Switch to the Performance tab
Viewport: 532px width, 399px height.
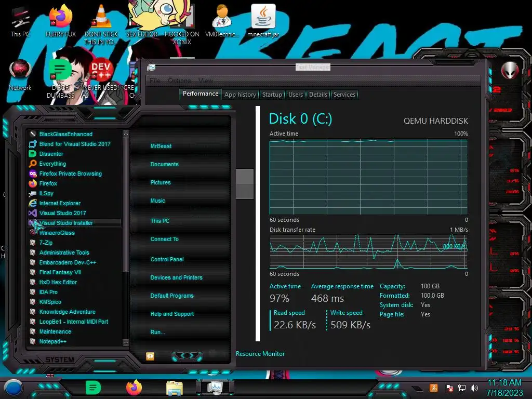[x=200, y=94]
